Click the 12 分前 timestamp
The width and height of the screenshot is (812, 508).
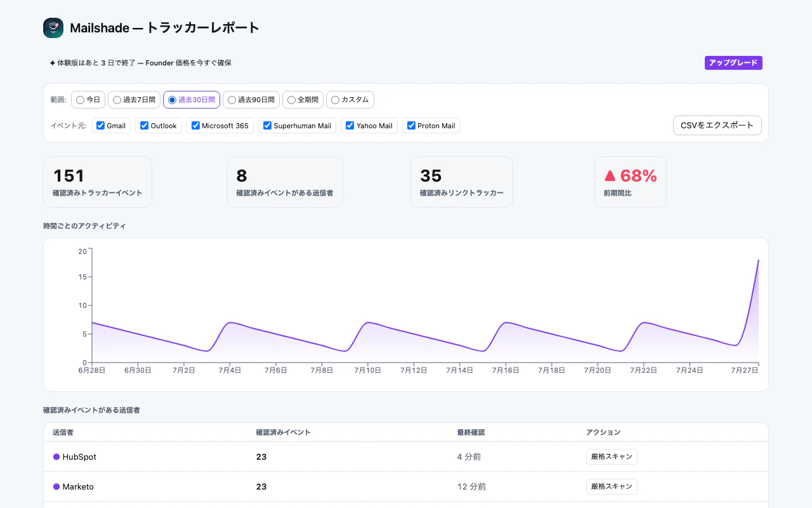[471, 486]
